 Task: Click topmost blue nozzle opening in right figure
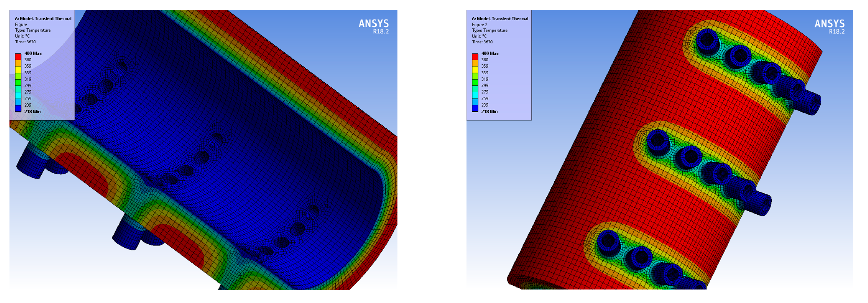(707, 40)
